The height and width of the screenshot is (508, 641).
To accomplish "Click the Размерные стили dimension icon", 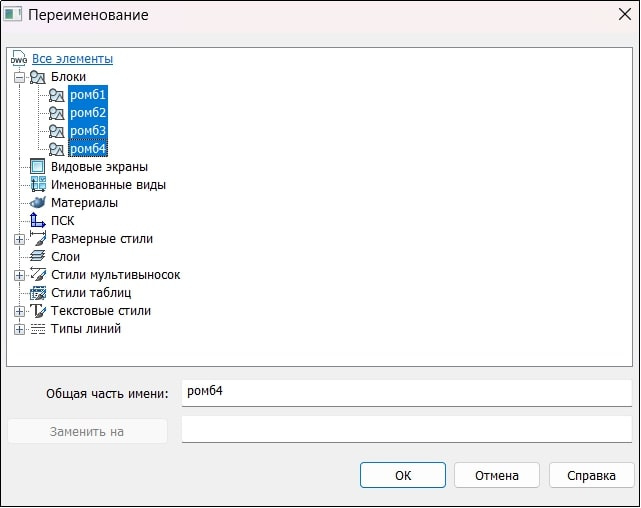I will (38, 238).
